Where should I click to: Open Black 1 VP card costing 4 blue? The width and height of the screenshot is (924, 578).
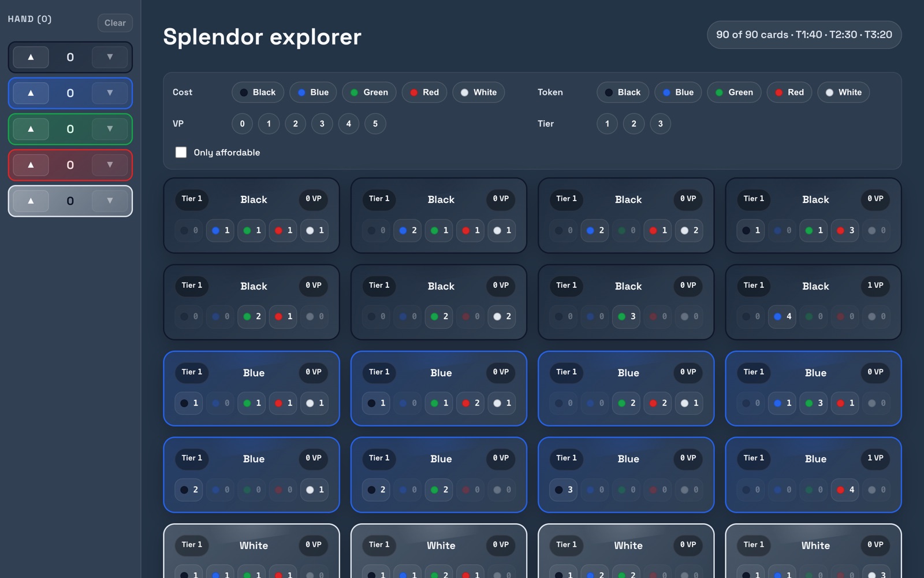click(x=814, y=302)
